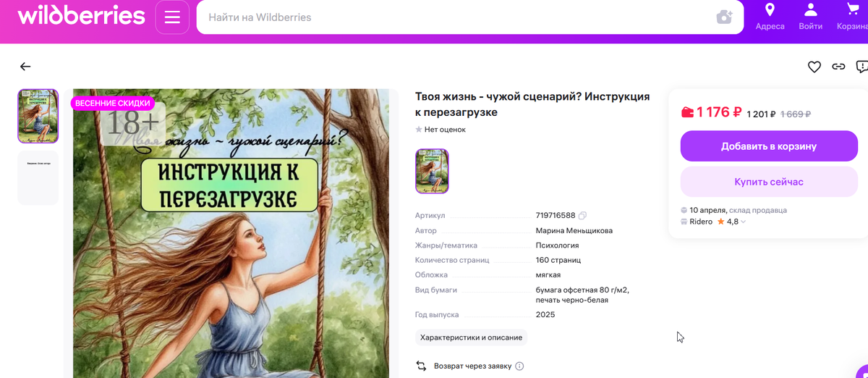Open the Ridero seller link
The height and width of the screenshot is (378, 868).
click(701, 222)
